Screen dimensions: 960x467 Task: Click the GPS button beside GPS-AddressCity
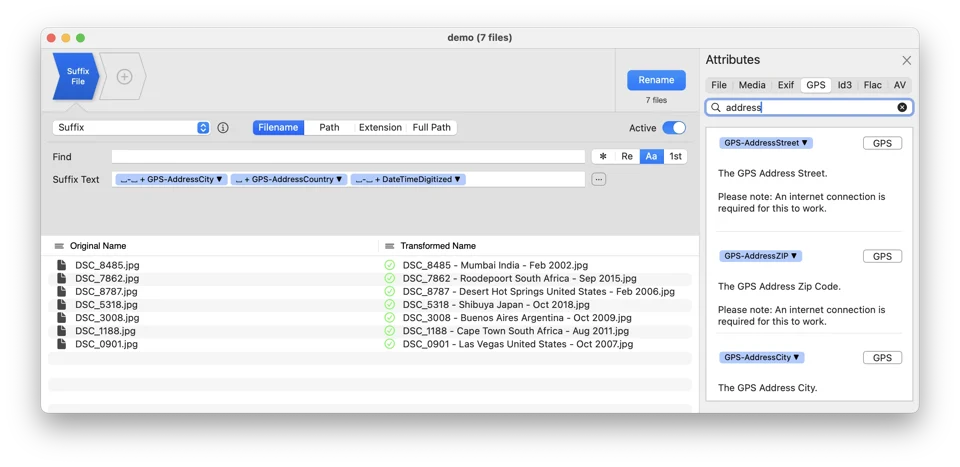pos(882,357)
